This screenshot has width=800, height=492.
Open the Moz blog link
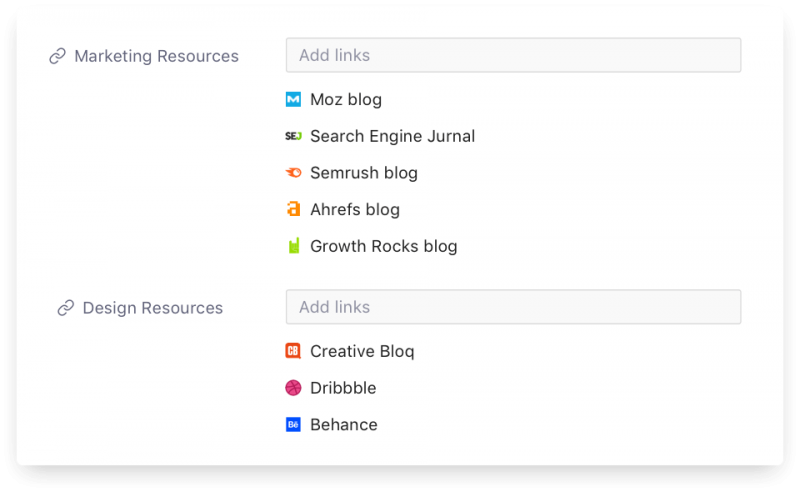[346, 100]
